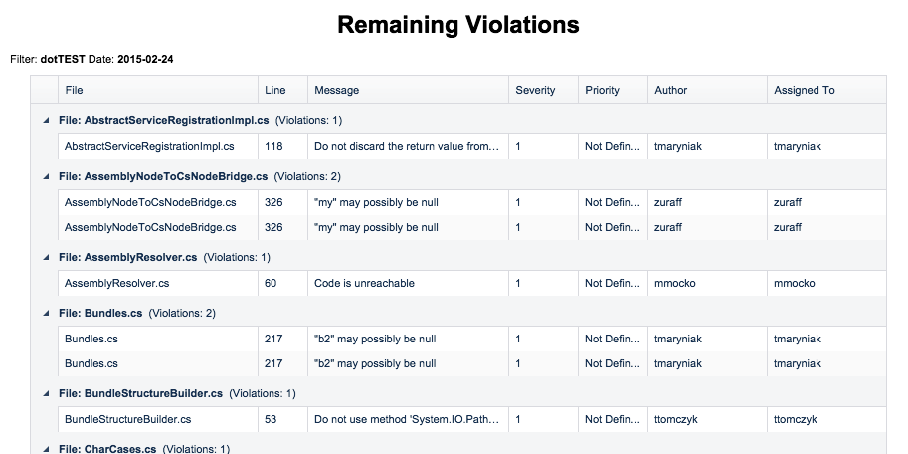The width and height of the screenshot is (908, 454).
Task: Select first '"b2" may possibly be null' row
Action: pyautogui.click(x=472, y=339)
